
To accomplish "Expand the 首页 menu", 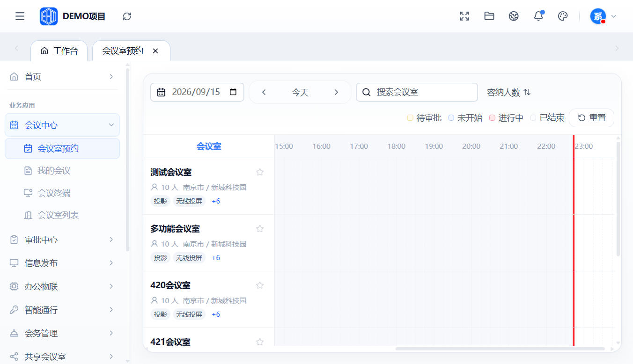I will (x=62, y=77).
